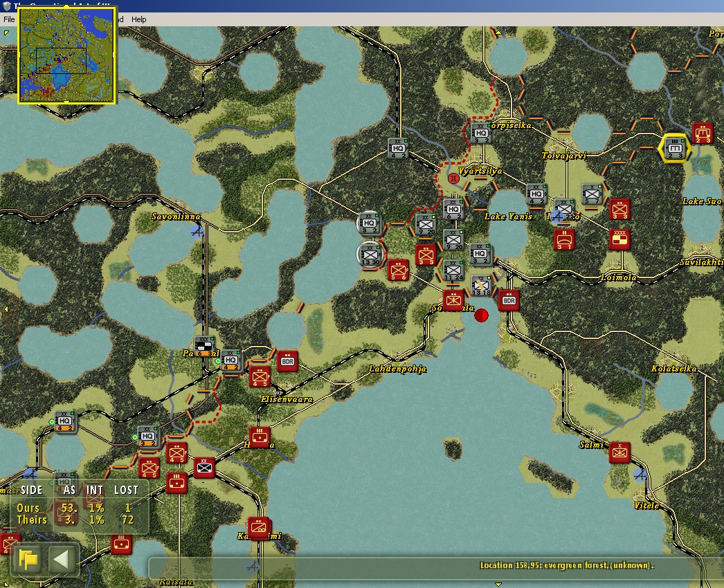Click the LOST column header
724x588 pixels.
[x=126, y=490]
